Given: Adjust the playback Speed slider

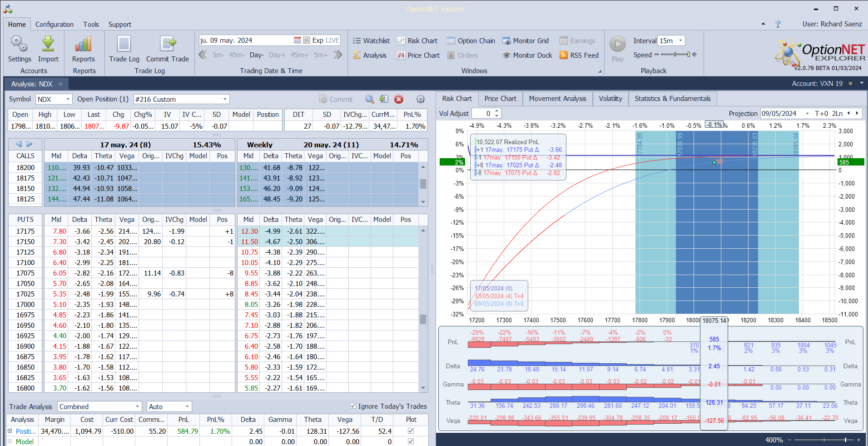Looking at the screenshot, I should [675, 55].
